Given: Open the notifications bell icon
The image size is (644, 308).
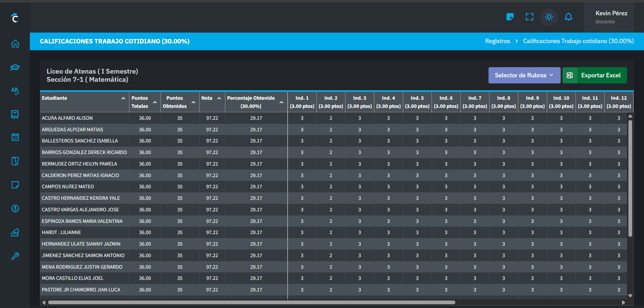Looking at the screenshot, I should point(568,17).
